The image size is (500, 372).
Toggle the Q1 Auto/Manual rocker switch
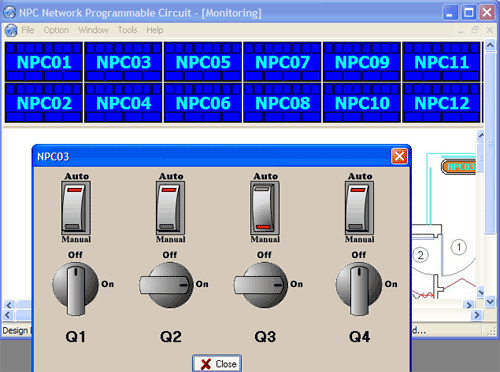(x=76, y=208)
